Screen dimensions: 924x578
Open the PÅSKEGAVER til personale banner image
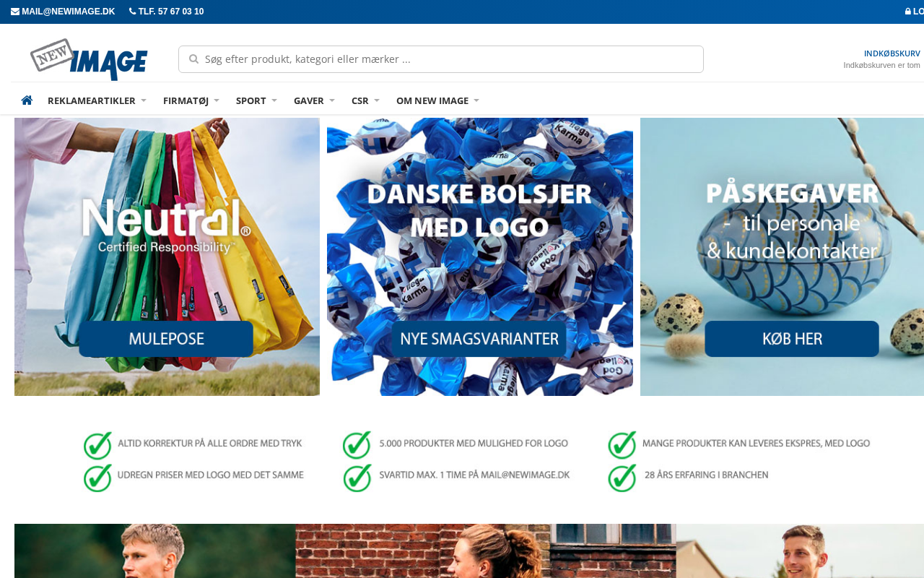782,256
